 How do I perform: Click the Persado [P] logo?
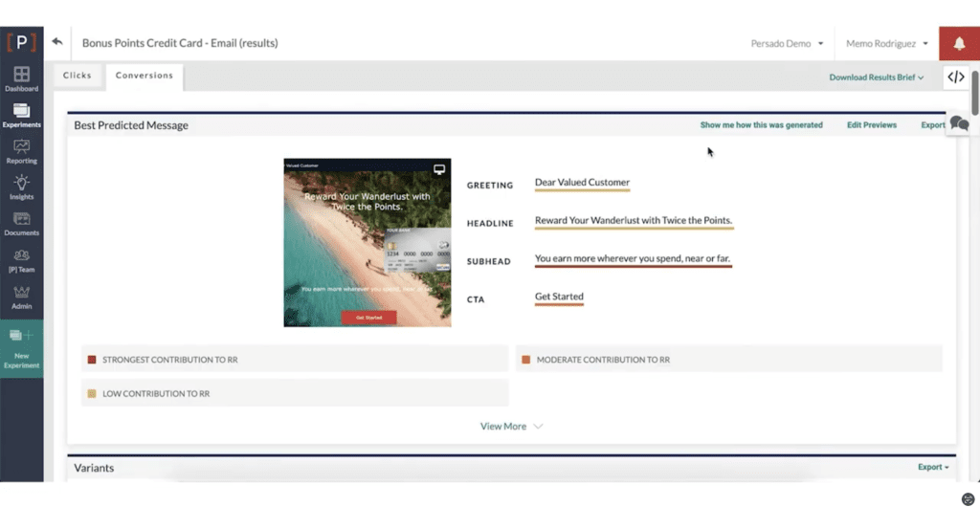tap(21, 43)
